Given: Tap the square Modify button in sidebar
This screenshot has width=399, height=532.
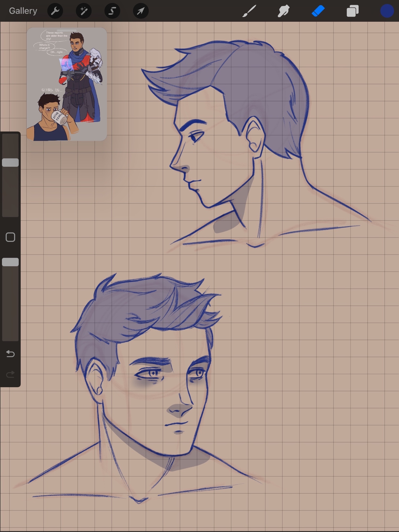Looking at the screenshot, I should tap(10, 237).
